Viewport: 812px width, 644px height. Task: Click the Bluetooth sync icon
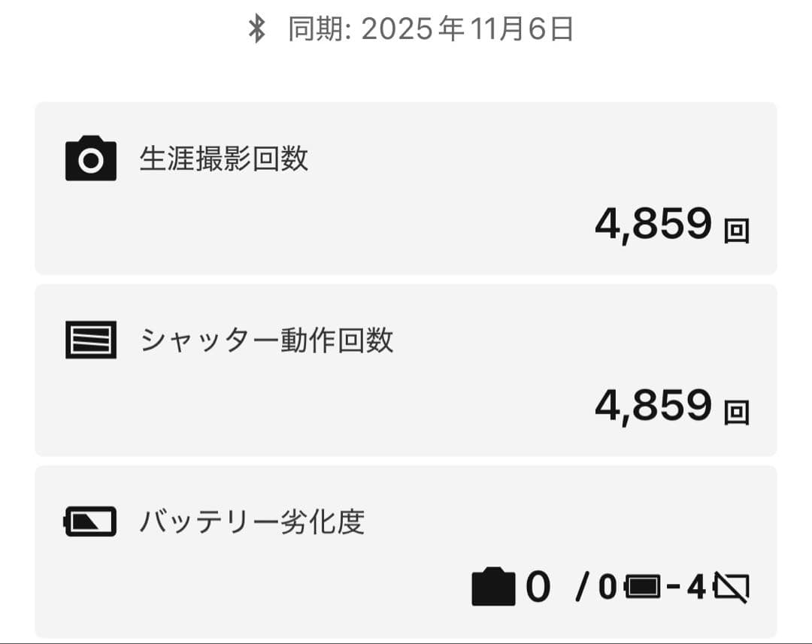pos(257,29)
